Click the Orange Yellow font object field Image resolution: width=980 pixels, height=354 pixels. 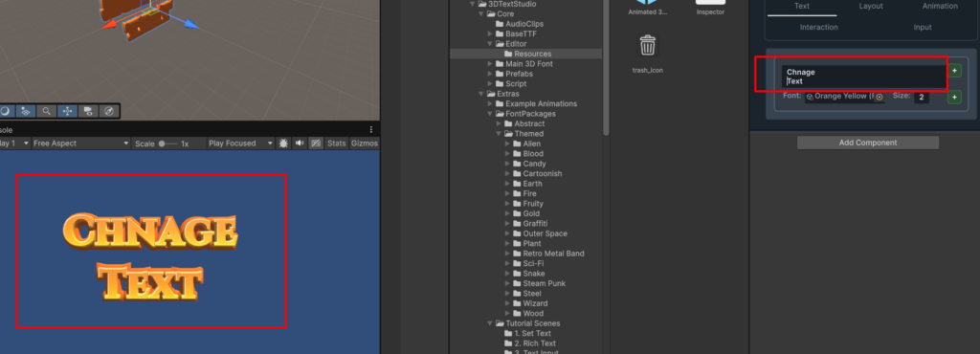844,97
